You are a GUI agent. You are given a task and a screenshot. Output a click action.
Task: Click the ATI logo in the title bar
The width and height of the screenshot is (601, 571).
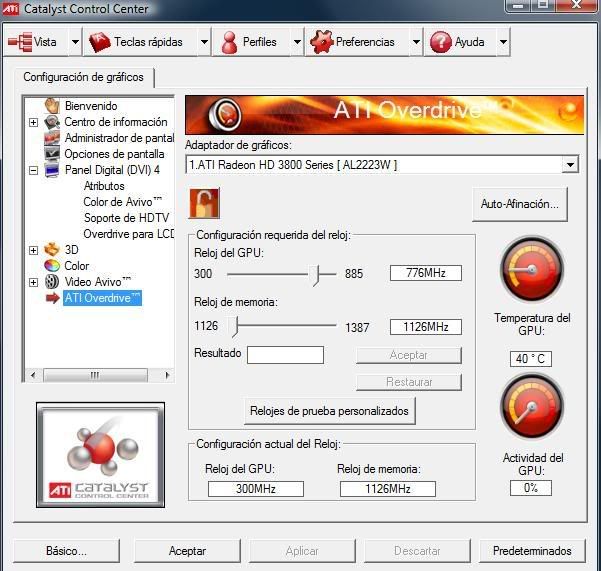click(10, 8)
